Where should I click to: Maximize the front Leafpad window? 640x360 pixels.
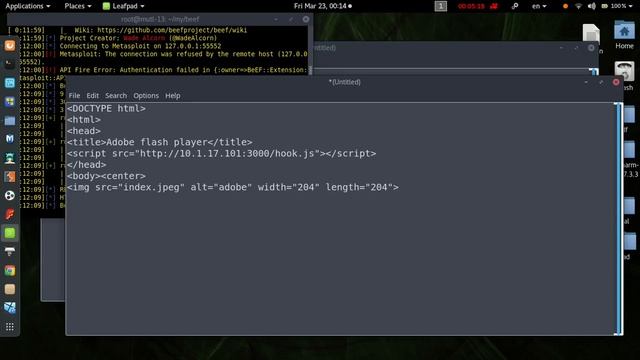601,82
